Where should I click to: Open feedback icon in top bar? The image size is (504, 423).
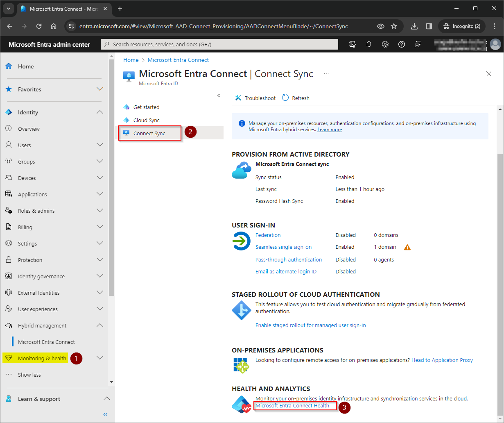(418, 44)
